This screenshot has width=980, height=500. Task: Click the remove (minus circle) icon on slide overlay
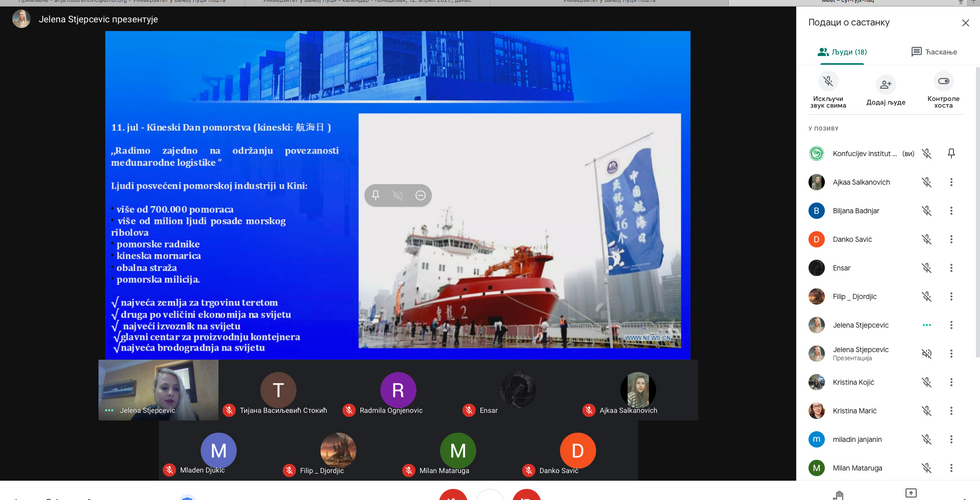pos(421,196)
